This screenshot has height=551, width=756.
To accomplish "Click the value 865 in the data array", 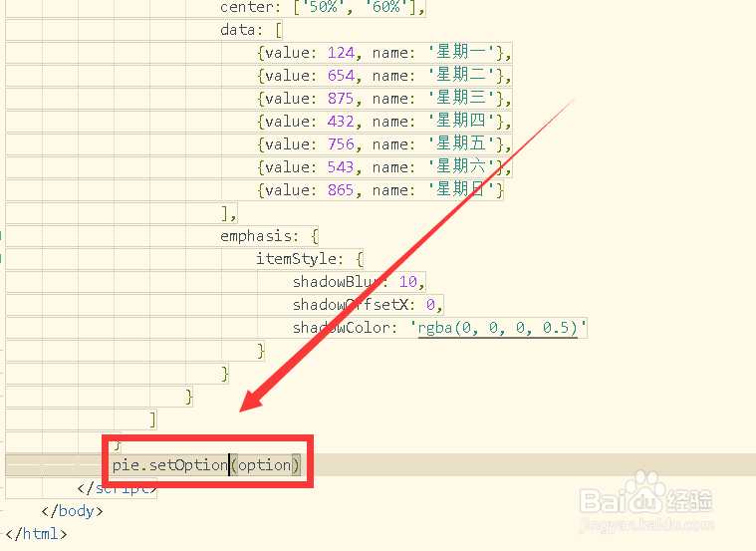I will [341, 190].
